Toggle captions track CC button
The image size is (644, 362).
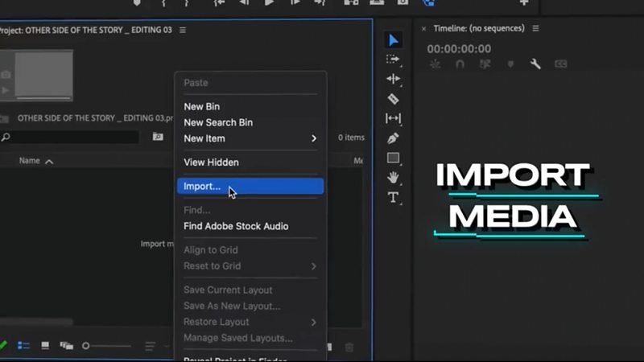click(x=560, y=64)
